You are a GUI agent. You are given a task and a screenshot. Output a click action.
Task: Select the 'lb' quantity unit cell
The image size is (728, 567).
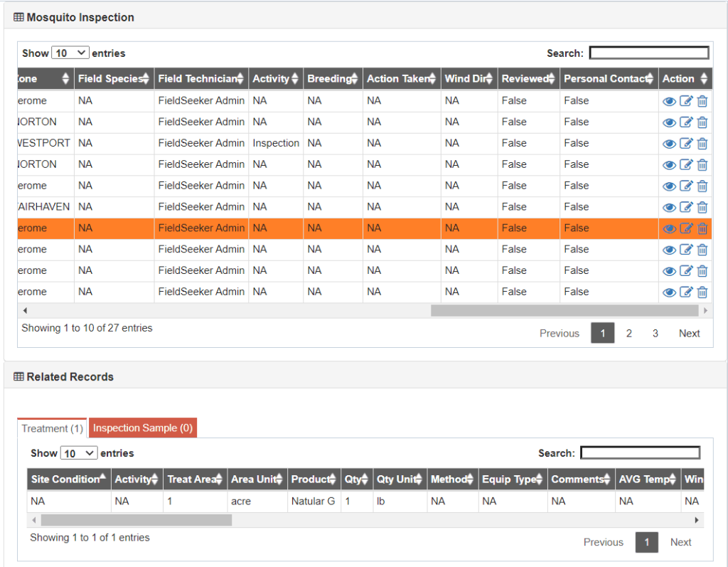click(x=400, y=501)
